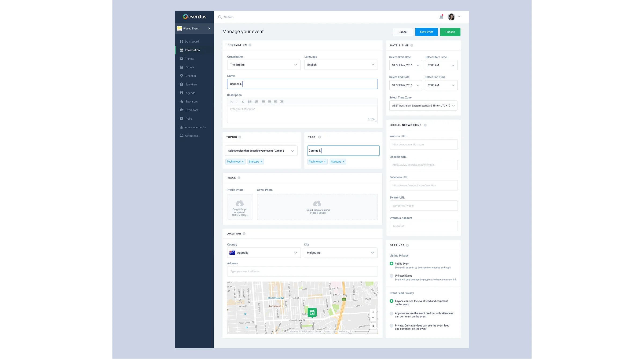Select only attendees can comment option
The width and height of the screenshot is (644, 359).
(391, 313)
